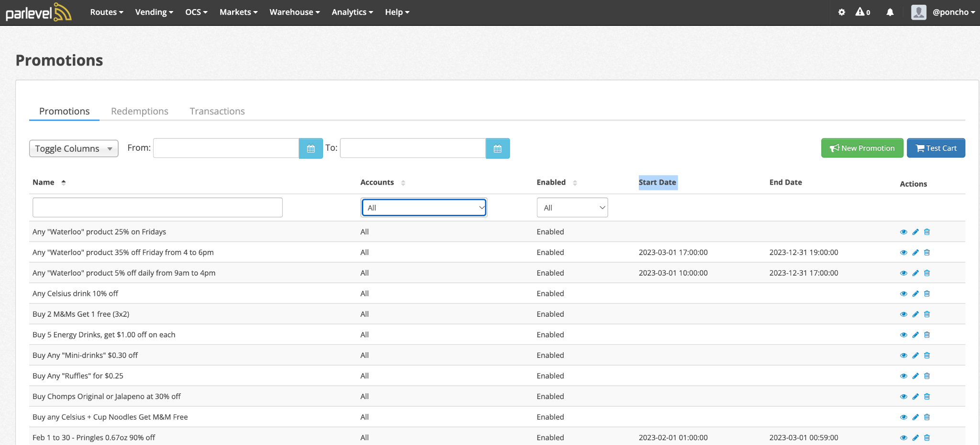The width and height of the screenshot is (980, 445).
Task: Click the Parlevel logo
Action: 38,12
